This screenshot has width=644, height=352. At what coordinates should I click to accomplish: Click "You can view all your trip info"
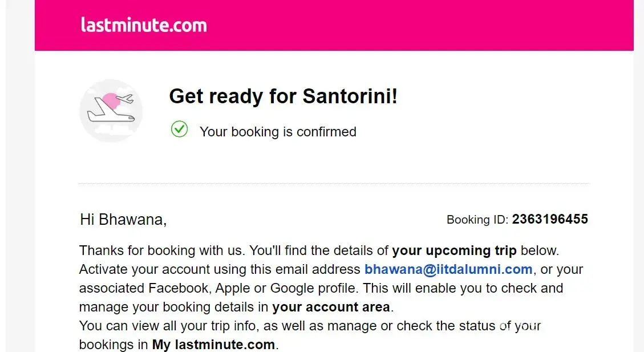coord(180,326)
